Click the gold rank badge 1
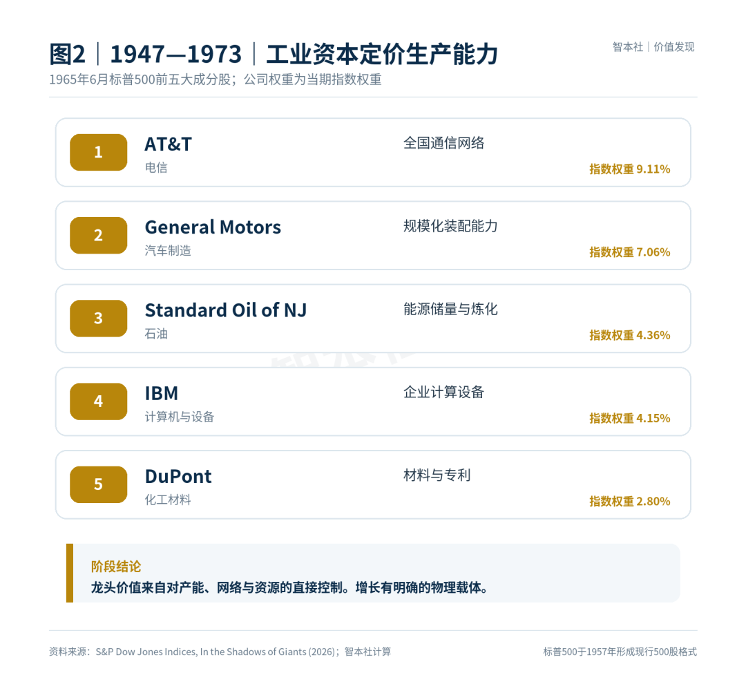This screenshot has width=746, height=700. pos(99,152)
